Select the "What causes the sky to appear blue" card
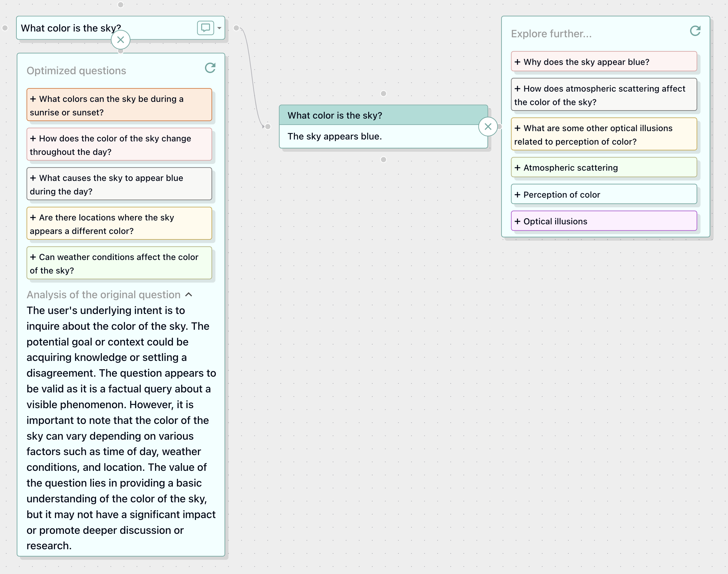This screenshot has height=574, width=728. pyautogui.click(x=119, y=184)
